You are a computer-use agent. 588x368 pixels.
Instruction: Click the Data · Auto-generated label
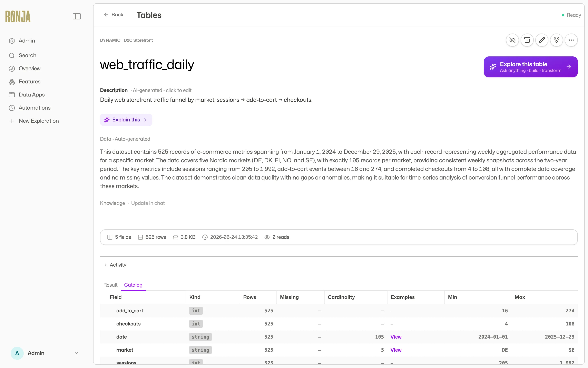coord(125,139)
